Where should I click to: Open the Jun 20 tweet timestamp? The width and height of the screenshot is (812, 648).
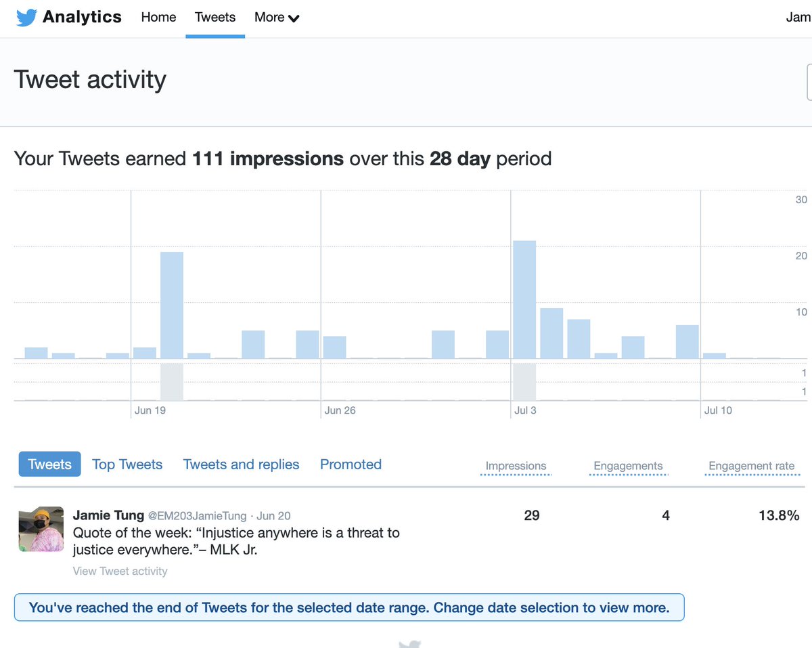(x=273, y=516)
